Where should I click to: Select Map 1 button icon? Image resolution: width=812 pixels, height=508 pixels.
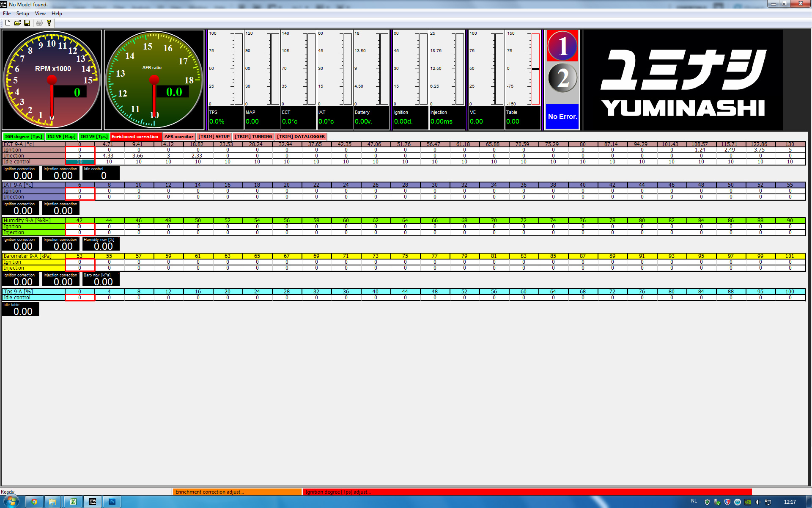562,47
